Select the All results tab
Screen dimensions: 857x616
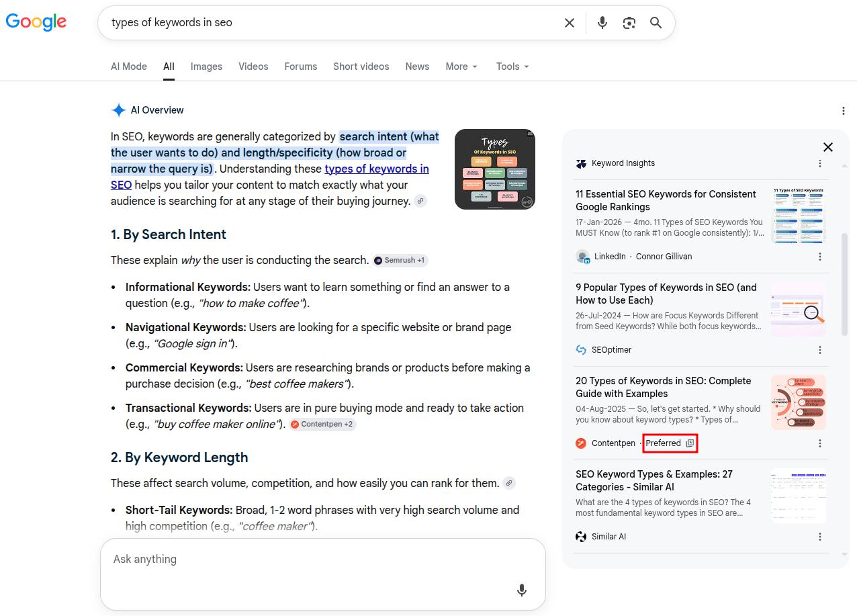[x=169, y=67]
